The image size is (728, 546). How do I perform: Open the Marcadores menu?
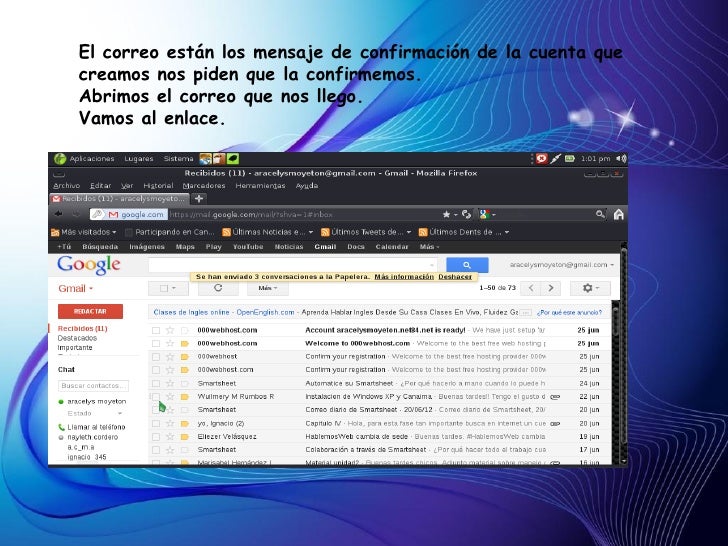tap(204, 186)
